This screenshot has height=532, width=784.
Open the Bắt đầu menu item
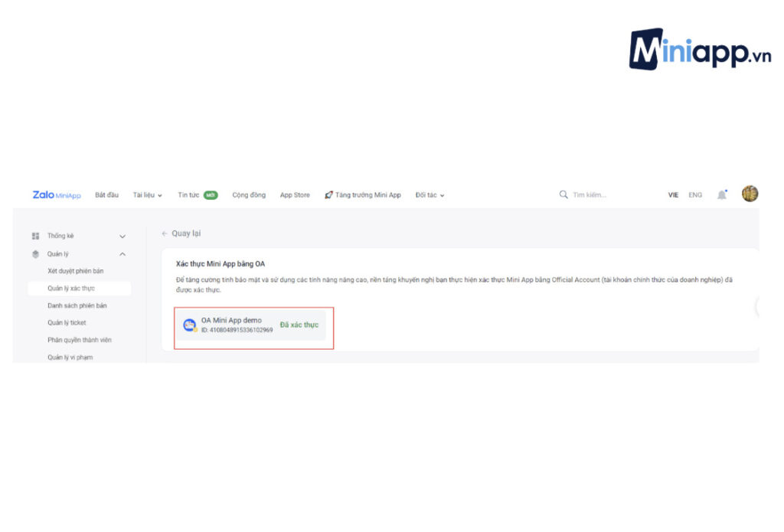106,195
